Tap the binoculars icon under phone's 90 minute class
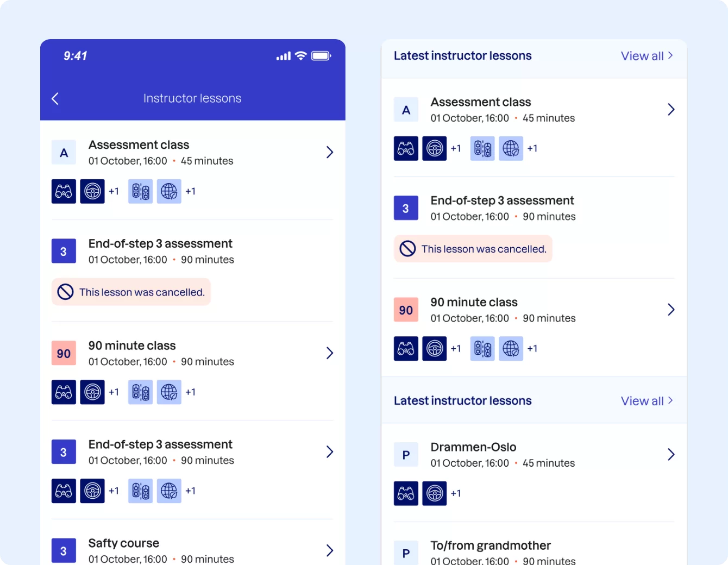728x565 pixels. [x=64, y=392]
